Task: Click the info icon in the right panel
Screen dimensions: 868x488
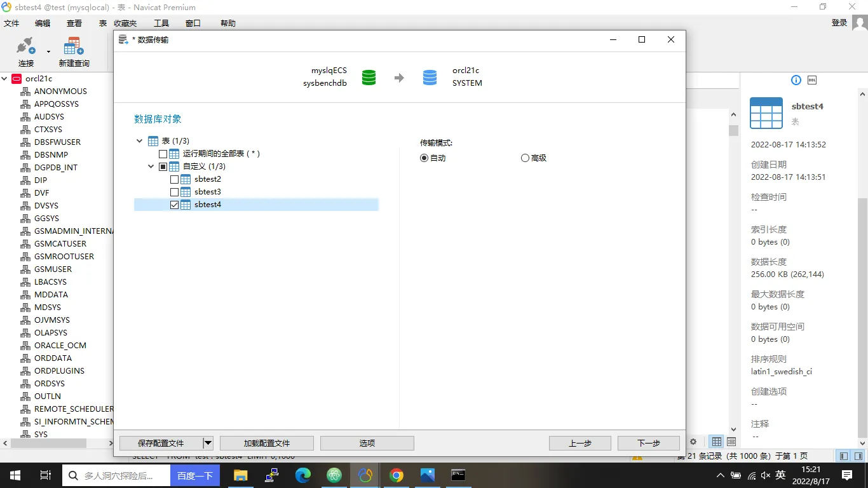Action: tap(796, 80)
